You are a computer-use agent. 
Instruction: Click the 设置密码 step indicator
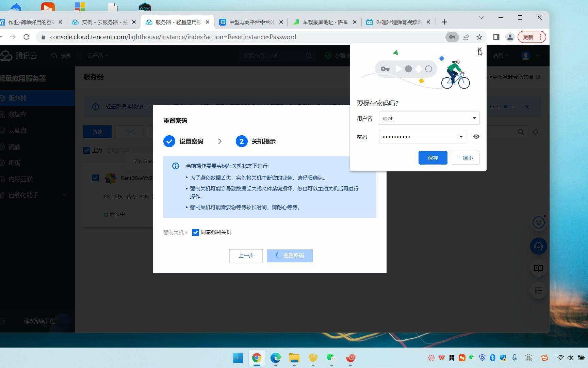[x=183, y=141]
